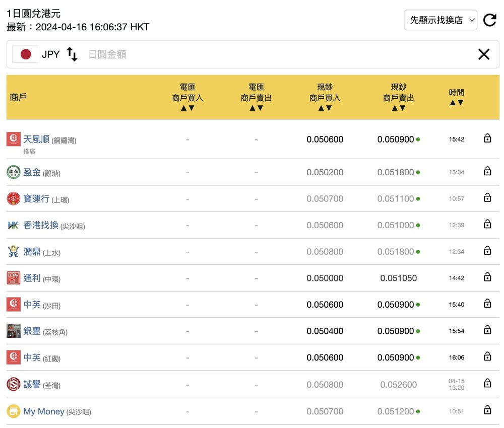This screenshot has width=504, height=428.
Task: Click the 香港找換 merchant logo
Action: 14,225
